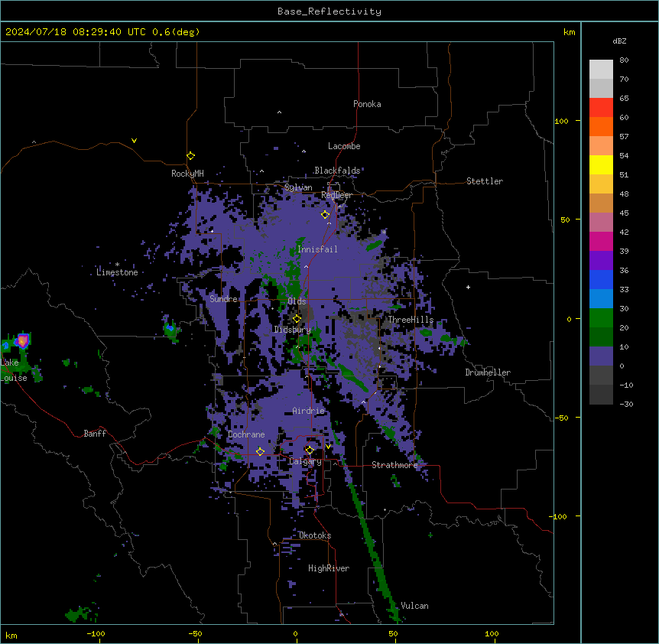Click the yellow 54 dBZ legend swatch
This screenshot has width=659, height=644.
[x=601, y=164]
